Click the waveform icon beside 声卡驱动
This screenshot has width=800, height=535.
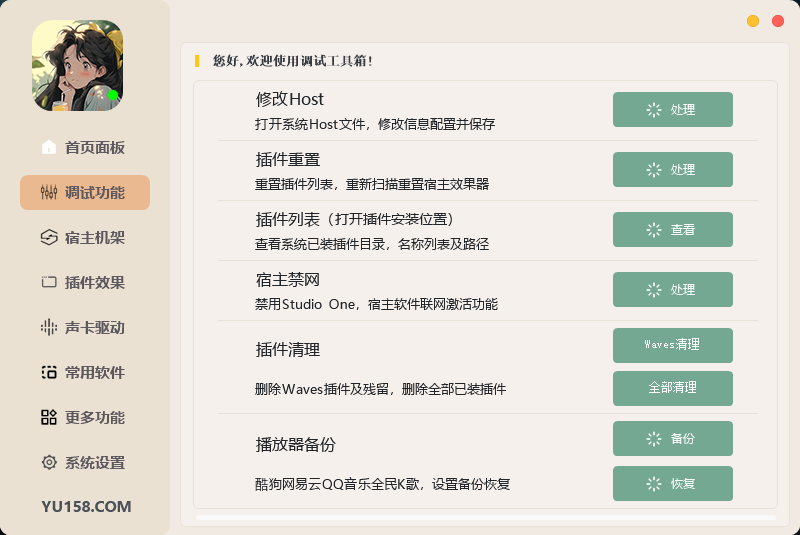[48, 327]
